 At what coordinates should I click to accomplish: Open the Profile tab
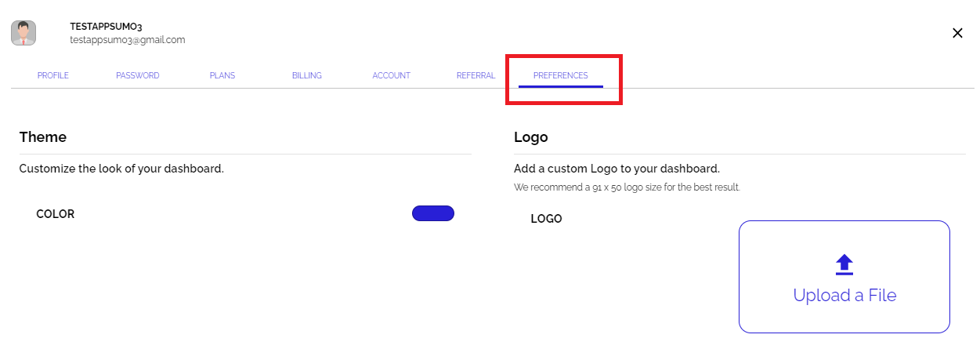coord(53,76)
